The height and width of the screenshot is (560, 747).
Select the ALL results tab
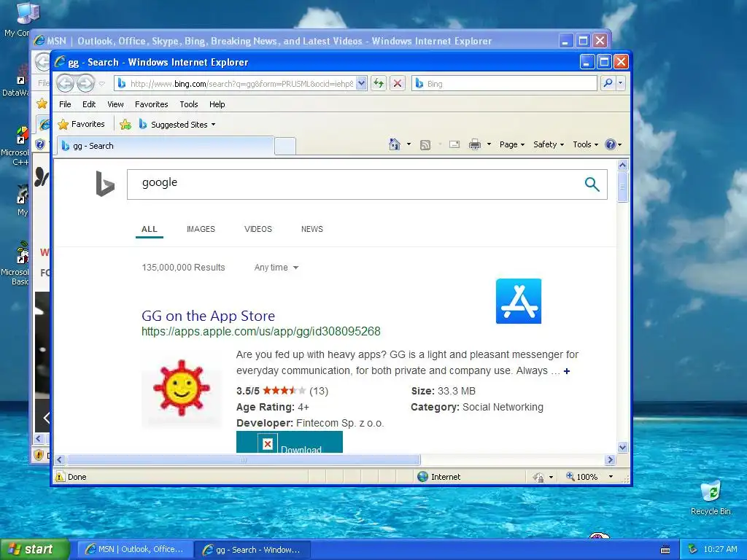click(x=149, y=229)
